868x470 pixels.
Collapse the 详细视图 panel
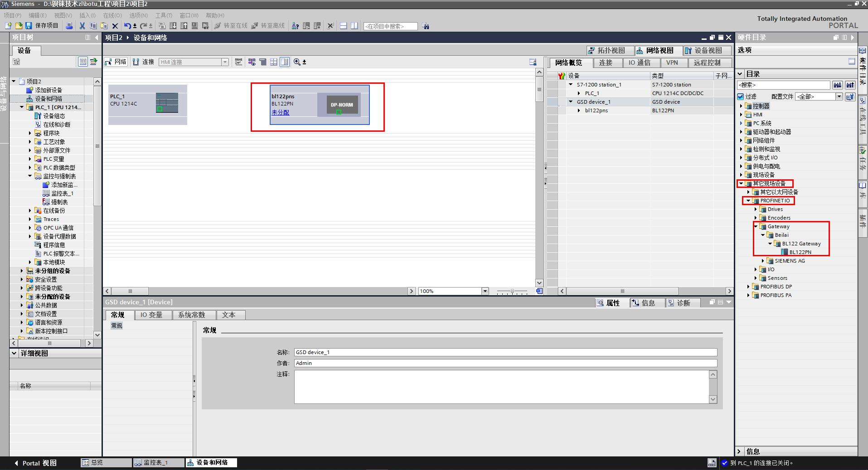tap(14, 353)
